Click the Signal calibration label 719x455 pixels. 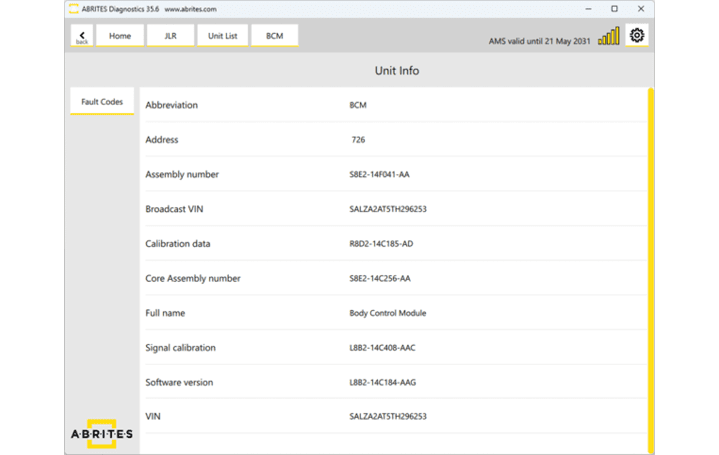(181, 348)
